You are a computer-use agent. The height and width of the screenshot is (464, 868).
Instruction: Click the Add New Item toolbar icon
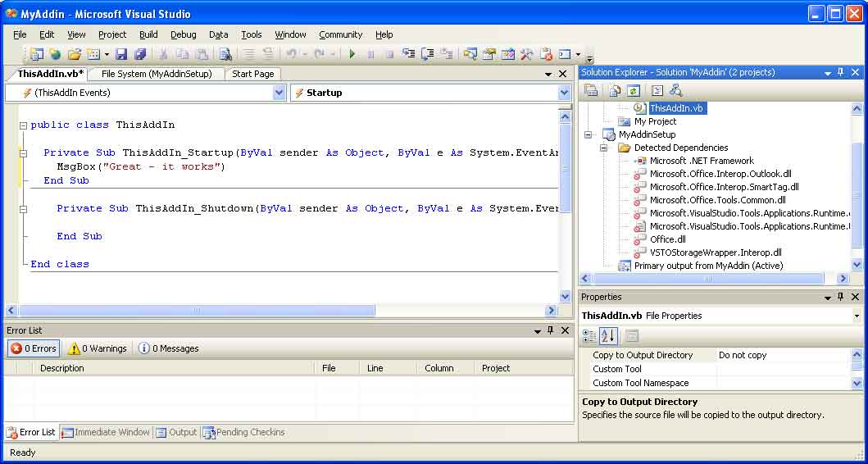coord(93,54)
